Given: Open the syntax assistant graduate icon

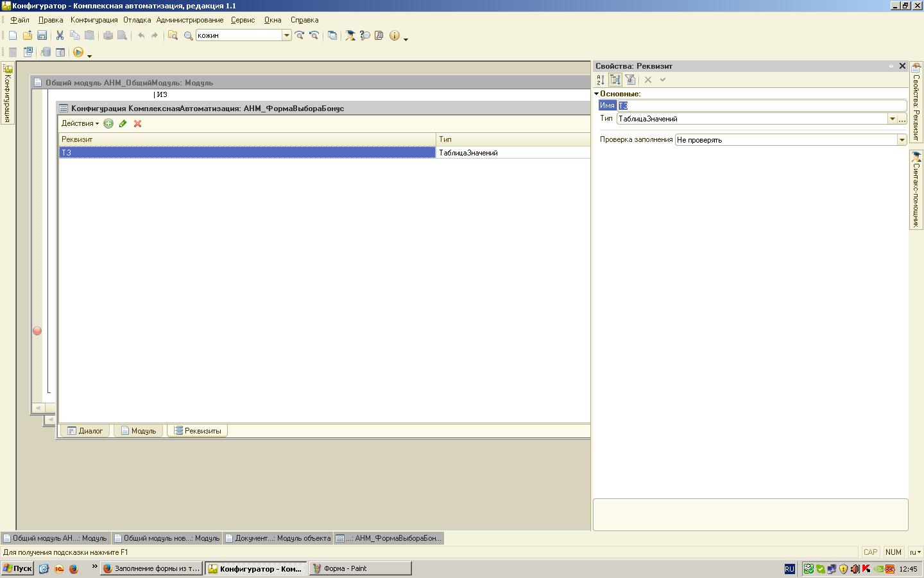Looking at the screenshot, I should click(x=350, y=35).
